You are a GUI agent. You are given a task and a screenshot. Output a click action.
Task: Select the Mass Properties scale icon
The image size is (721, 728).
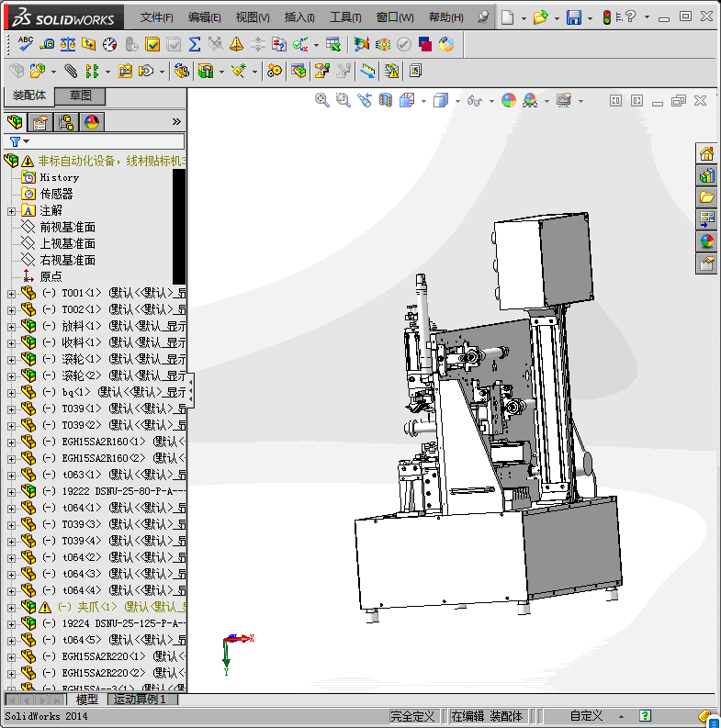pos(68,44)
